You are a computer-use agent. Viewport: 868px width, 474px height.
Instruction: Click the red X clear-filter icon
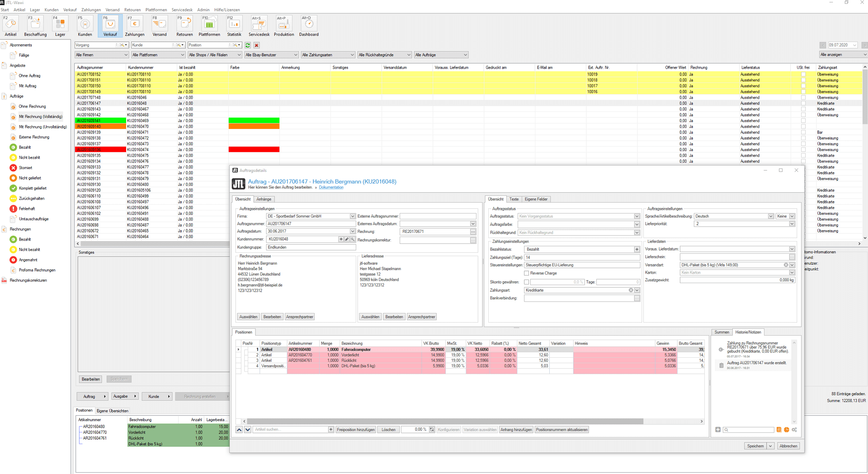pos(256,45)
